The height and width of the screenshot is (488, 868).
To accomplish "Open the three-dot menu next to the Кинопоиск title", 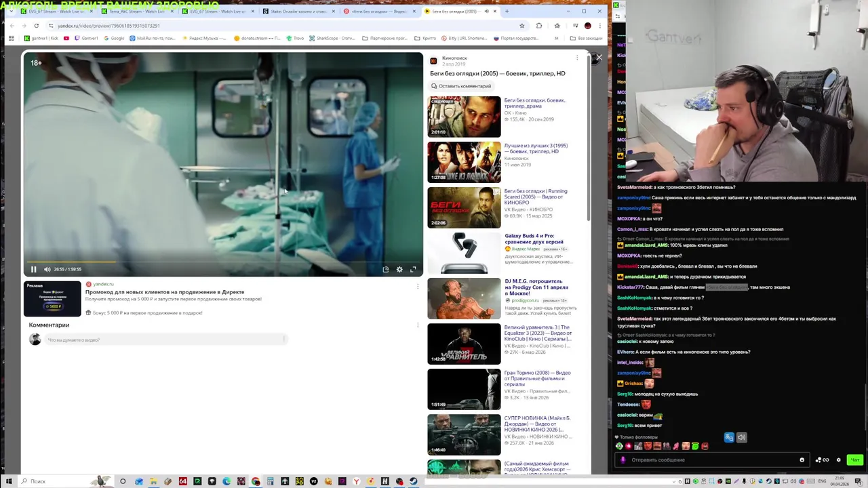I will click(577, 58).
